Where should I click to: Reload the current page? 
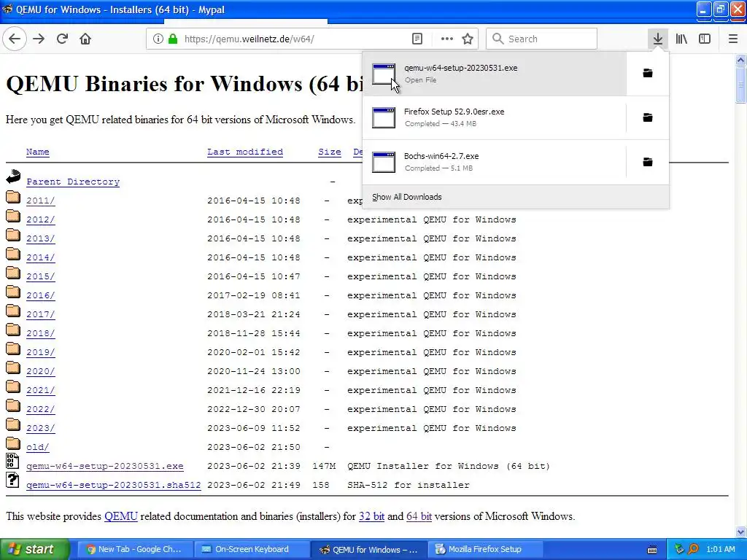pyautogui.click(x=62, y=39)
